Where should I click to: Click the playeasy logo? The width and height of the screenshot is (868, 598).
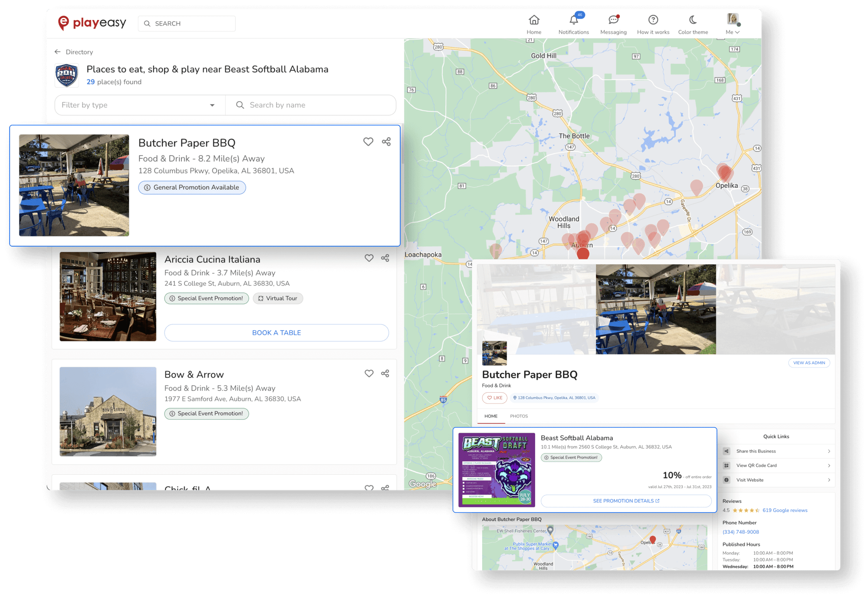tap(92, 23)
